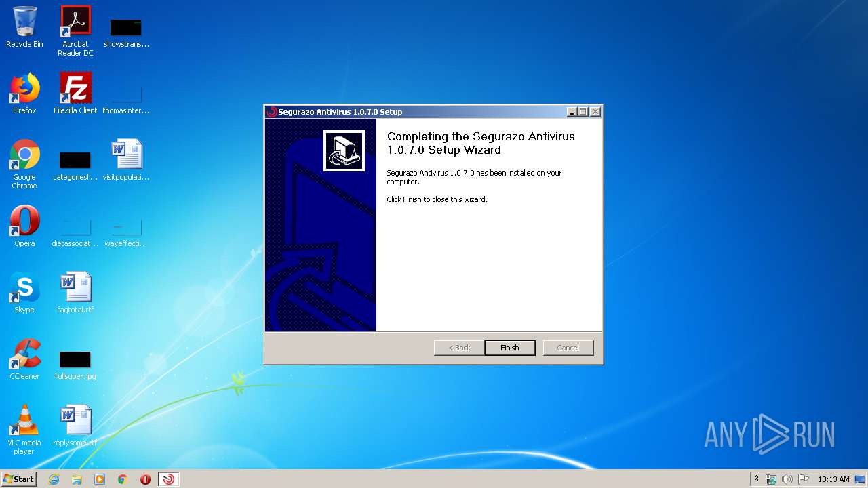
Task: Open the volume control tray icon
Action: point(787,479)
